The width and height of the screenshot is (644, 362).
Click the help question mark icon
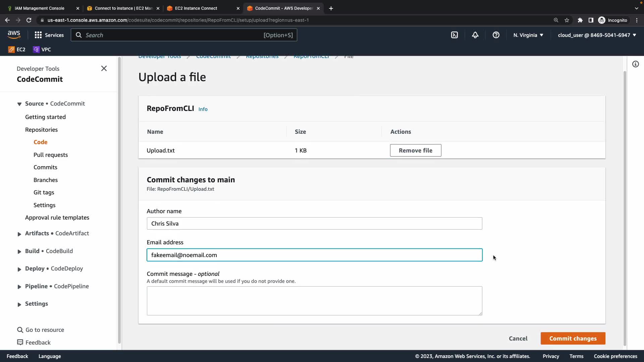496,35
